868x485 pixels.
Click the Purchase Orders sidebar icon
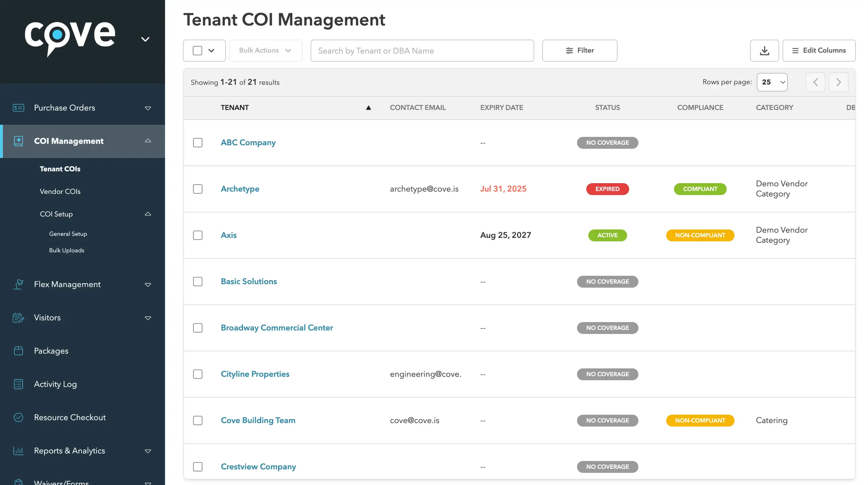pyautogui.click(x=18, y=108)
